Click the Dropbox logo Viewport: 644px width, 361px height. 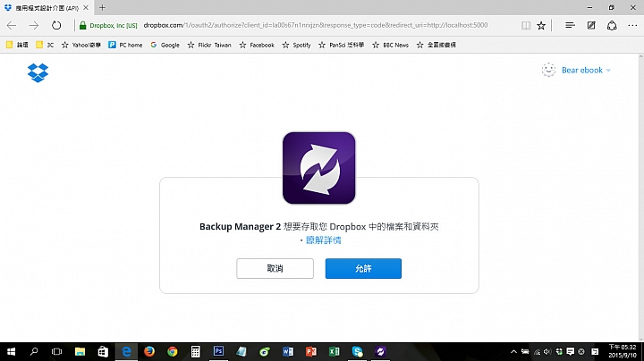[38, 72]
